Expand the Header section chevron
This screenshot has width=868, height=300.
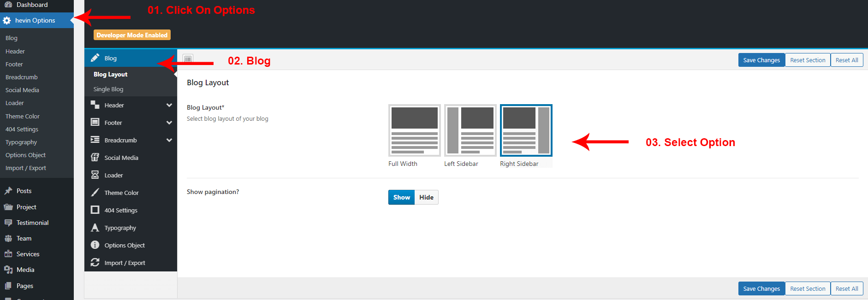(x=169, y=105)
